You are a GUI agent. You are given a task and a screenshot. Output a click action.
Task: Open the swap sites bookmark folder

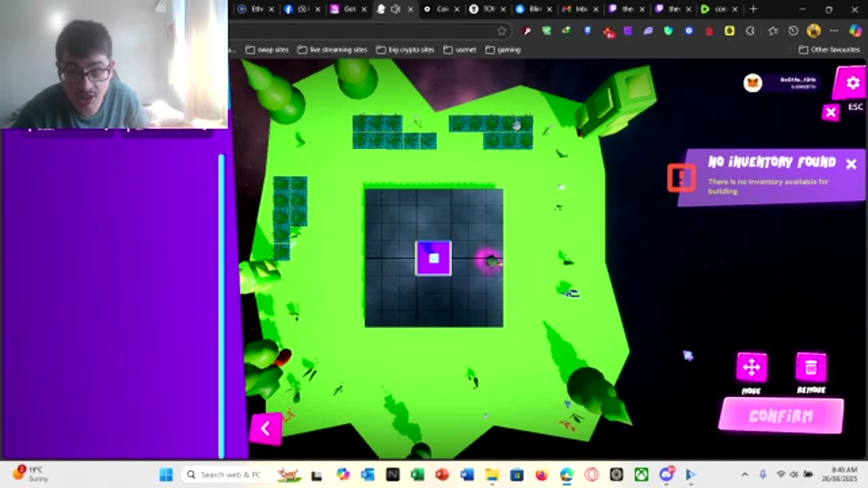[x=267, y=49]
